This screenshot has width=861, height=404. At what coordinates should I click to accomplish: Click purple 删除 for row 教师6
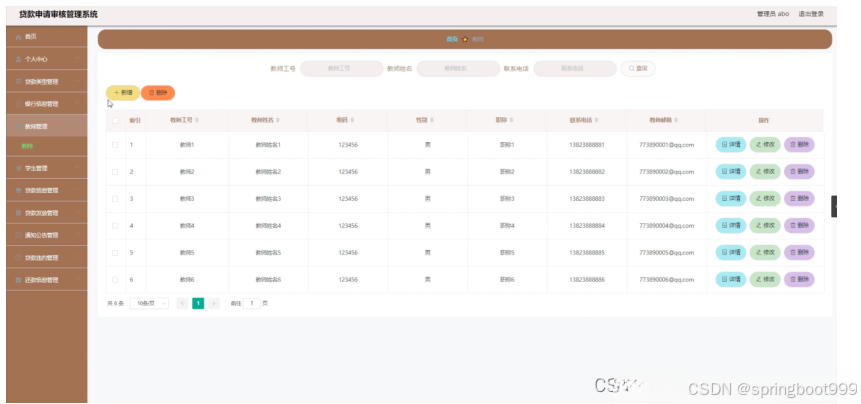pos(799,279)
